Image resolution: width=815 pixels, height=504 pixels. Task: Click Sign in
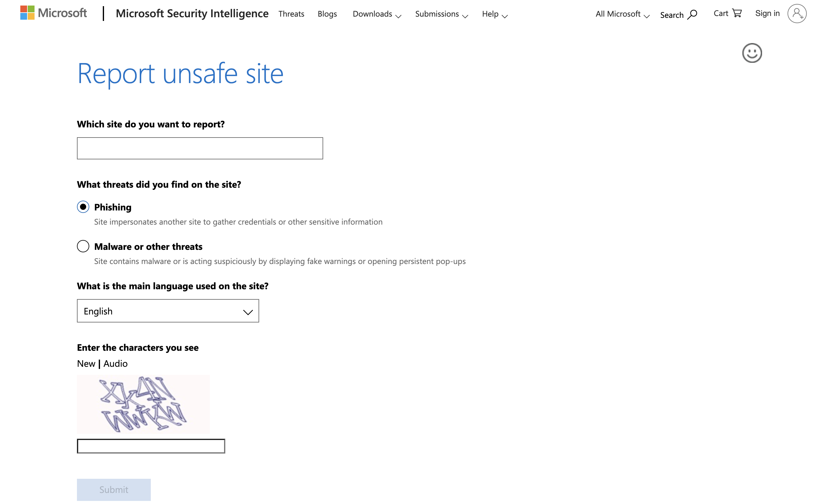[767, 13]
